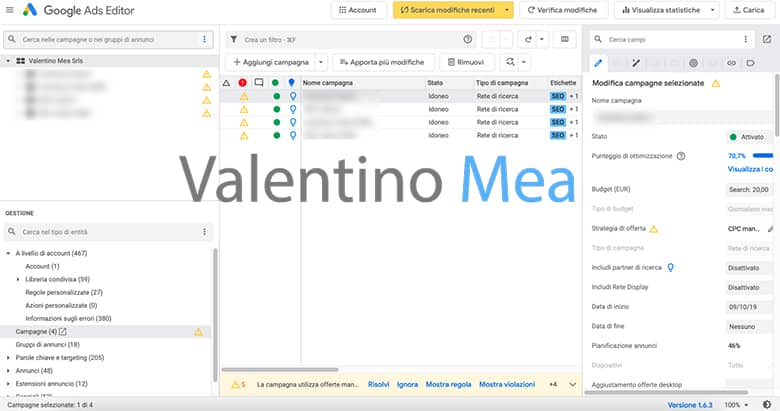Click the Mostra regola link
This screenshot has height=411, width=780.
[448, 384]
